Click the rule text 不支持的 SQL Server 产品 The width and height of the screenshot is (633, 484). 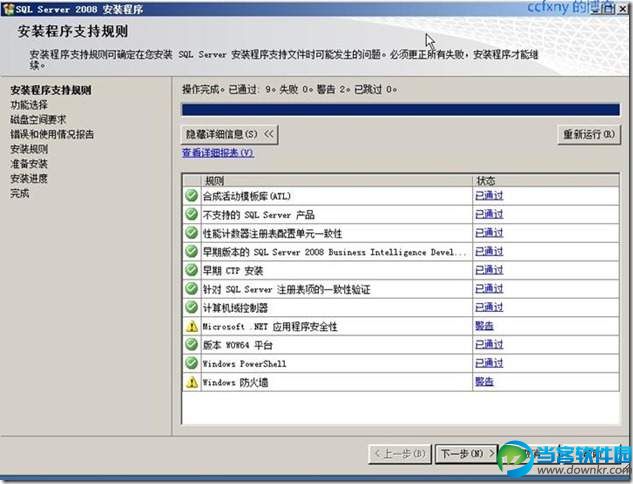click(x=258, y=215)
